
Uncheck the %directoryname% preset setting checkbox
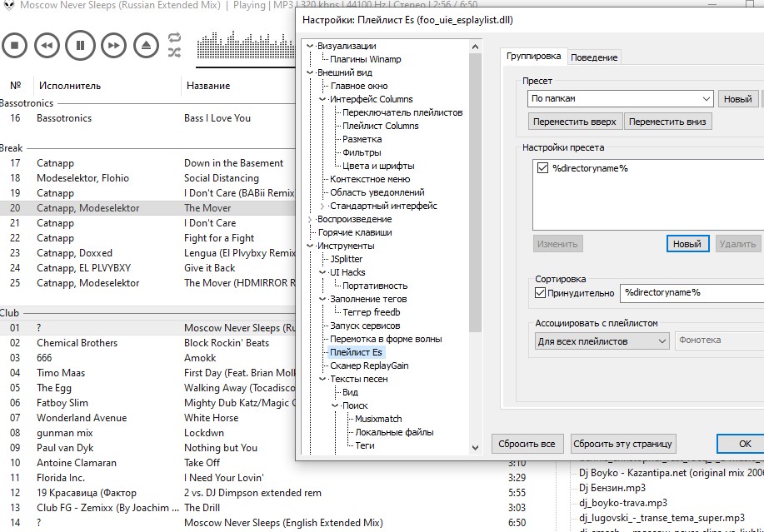(544, 168)
